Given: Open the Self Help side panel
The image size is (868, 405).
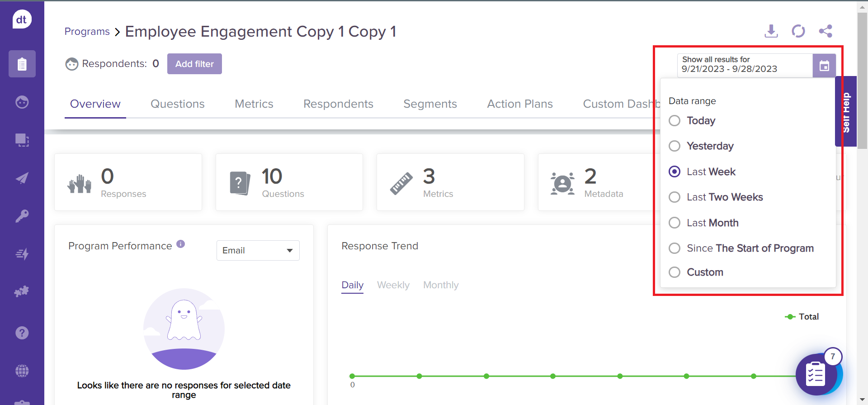Looking at the screenshot, I should point(846,112).
